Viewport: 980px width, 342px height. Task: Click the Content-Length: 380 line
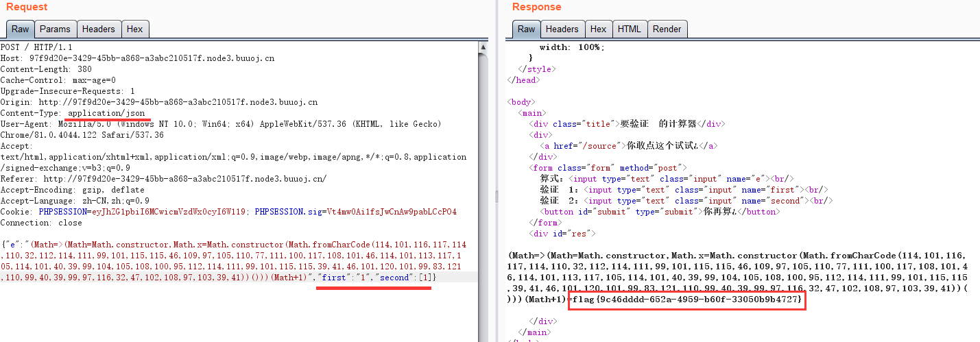coord(46,69)
